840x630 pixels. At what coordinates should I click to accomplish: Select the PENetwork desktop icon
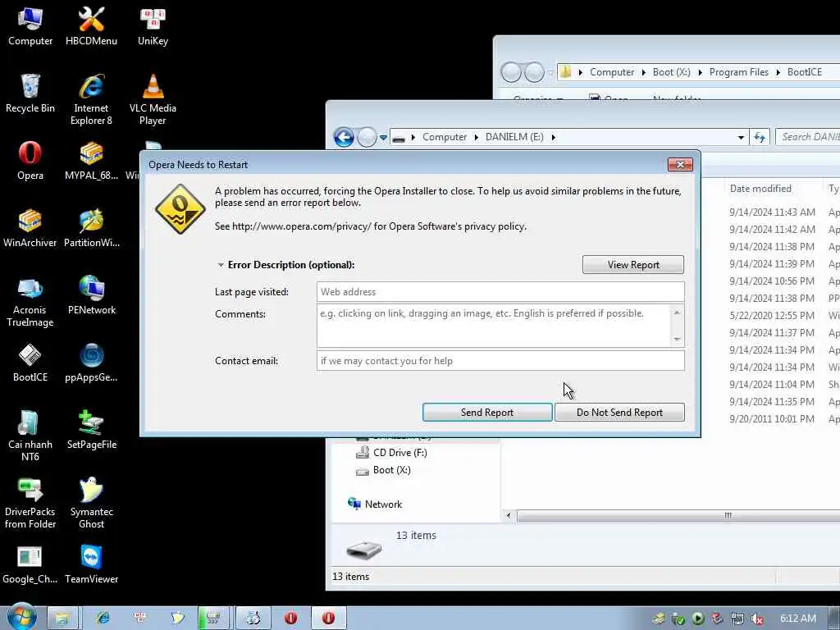(x=92, y=295)
